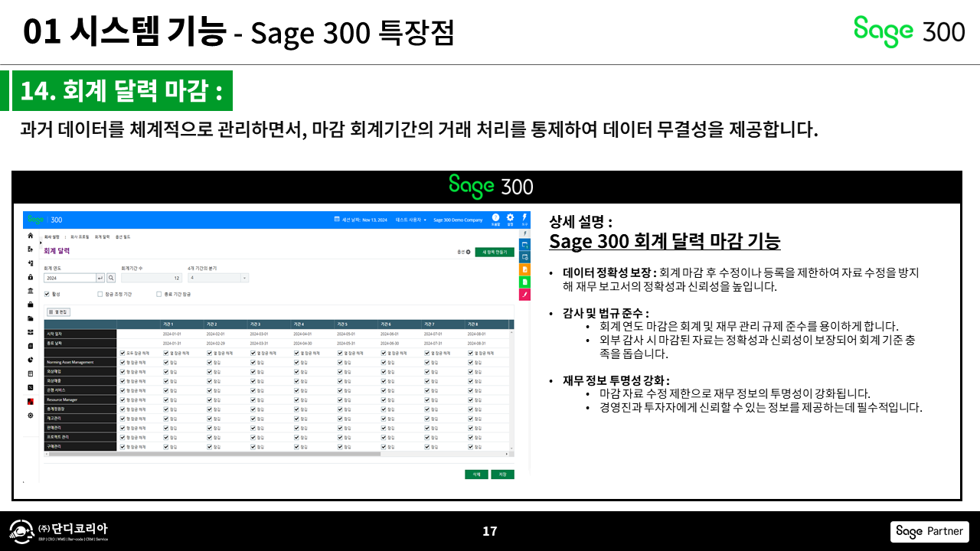Go to the Sage 300 home icon
The height and width of the screenshot is (551, 980).
tap(30, 236)
